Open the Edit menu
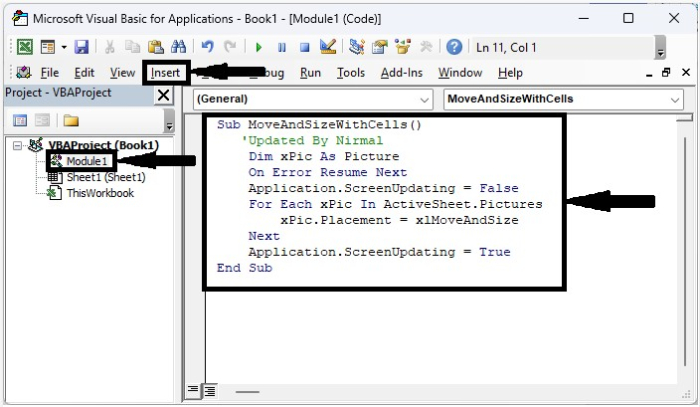Screen dimensions: 700x407 pyautogui.click(x=84, y=73)
